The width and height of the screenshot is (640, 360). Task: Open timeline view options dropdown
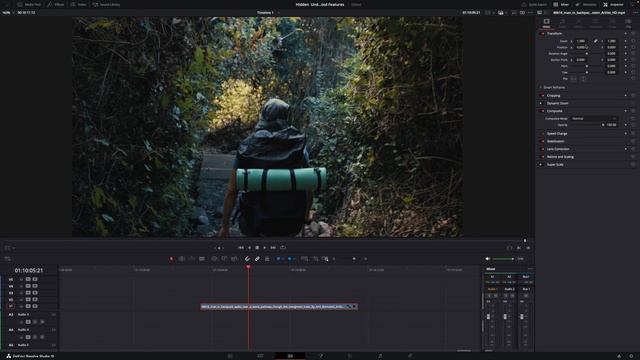coord(7,259)
